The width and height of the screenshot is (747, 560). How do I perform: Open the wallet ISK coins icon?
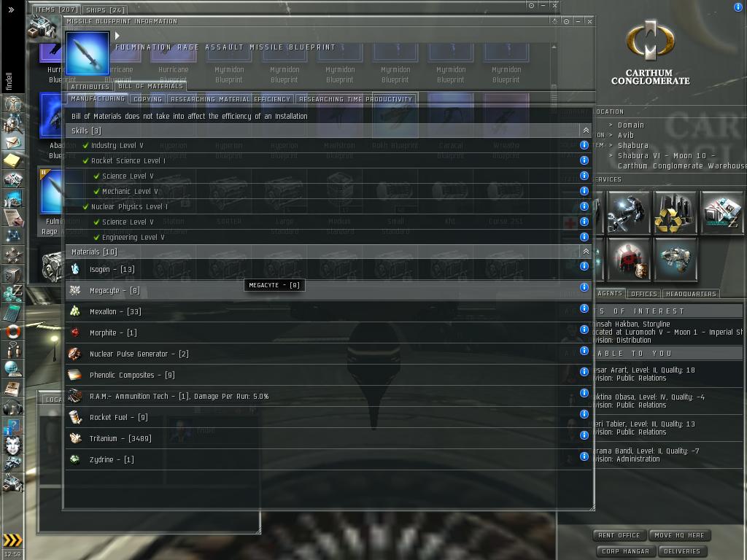[x=12, y=292]
